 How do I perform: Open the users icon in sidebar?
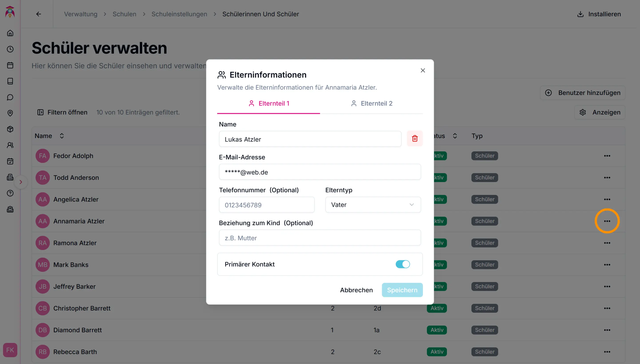point(10,145)
